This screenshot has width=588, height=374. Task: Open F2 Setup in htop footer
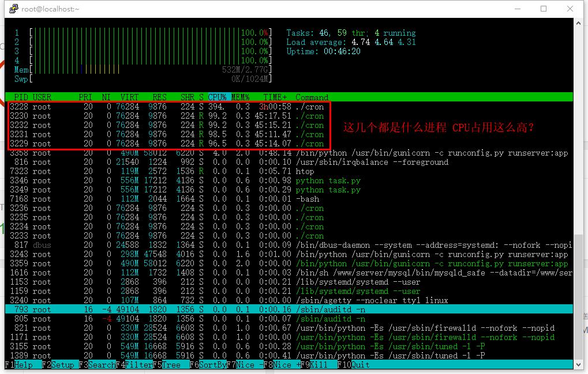[x=58, y=365]
